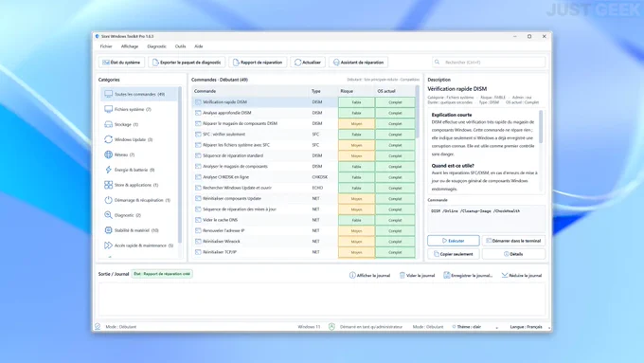Screen dimensions: 644x363
Task: Select the 'Stabilité & matériel' chip icon
Action: tap(108, 230)
